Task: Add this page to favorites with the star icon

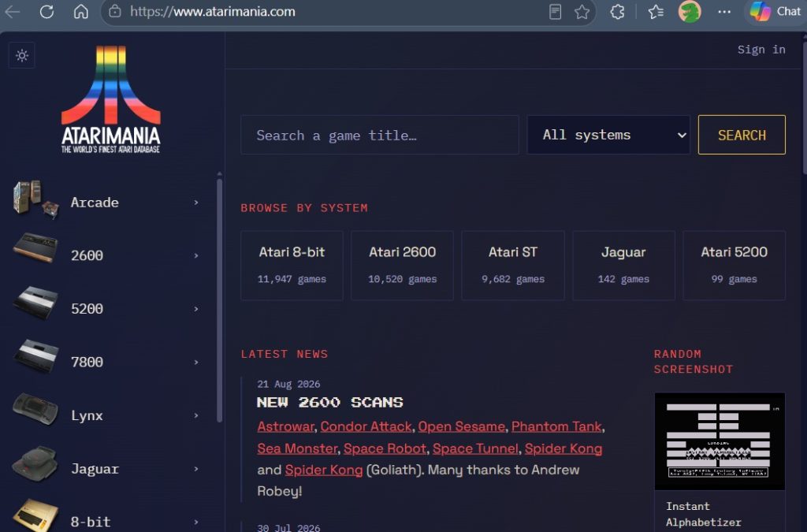Action: point(582,11)
